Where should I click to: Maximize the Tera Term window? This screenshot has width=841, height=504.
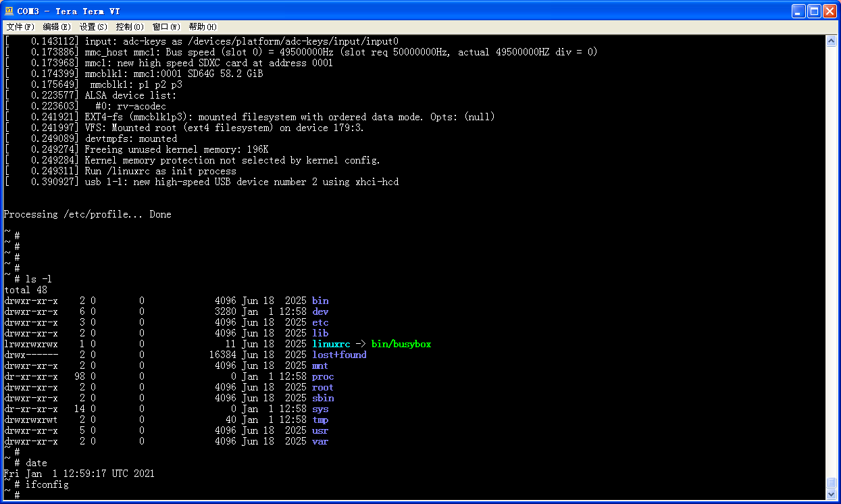813,11
